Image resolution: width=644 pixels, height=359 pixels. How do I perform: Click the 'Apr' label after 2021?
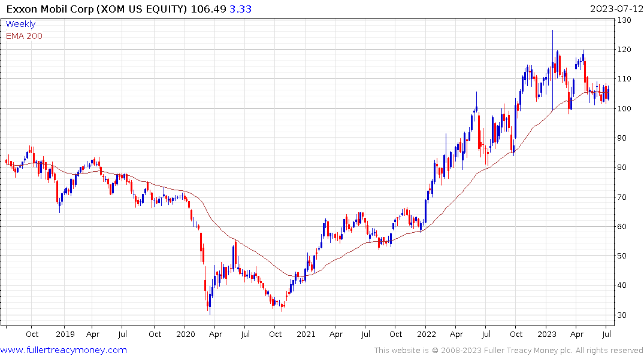[x=335, y=334]
